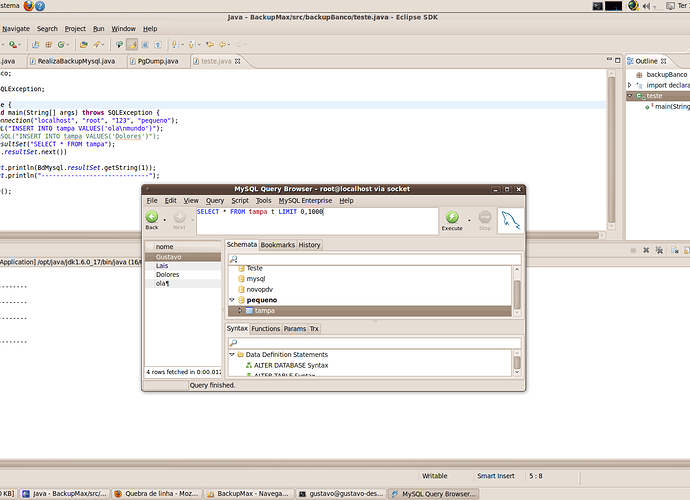Select main(String) method in Outline

[672, 107]
